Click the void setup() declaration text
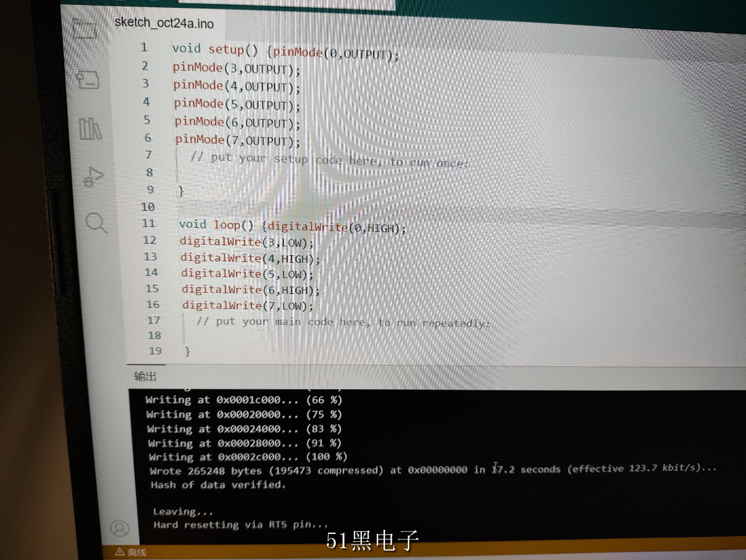 click(215, 49)
